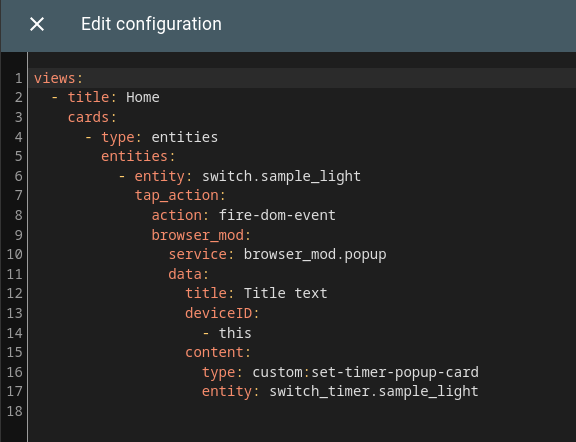
Task: Click the 'tap_action:' key
Action: (180, 195)
